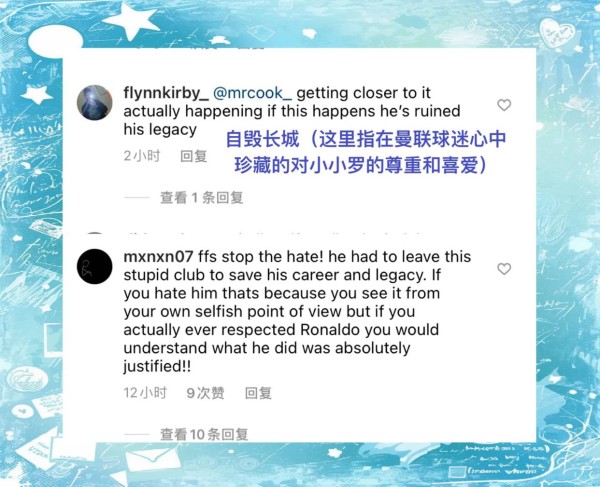600x487 pixels.
Task: Click the heart doodle in top-right corner
Action: pyautogui.click(x=557, y=33)
